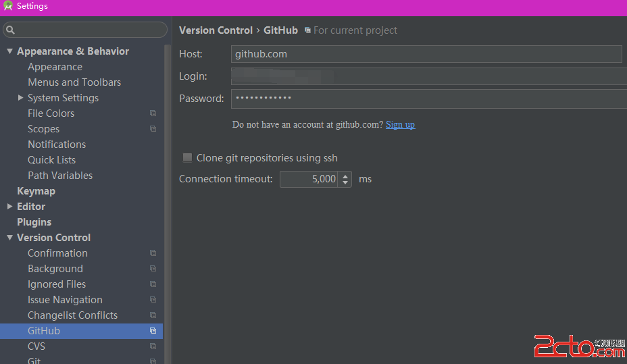This screenshot has width=627, height=364.
Task: Increase connection timeout with up arrow
Action: [x=345, y=176]
